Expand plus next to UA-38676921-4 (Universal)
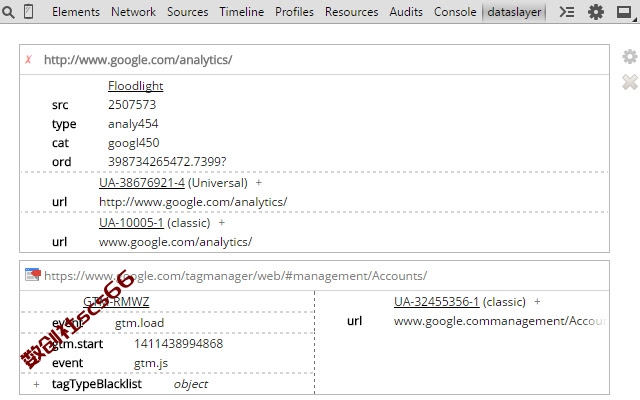The height and width of the screenshot is (400, 640). coord(258,183)
